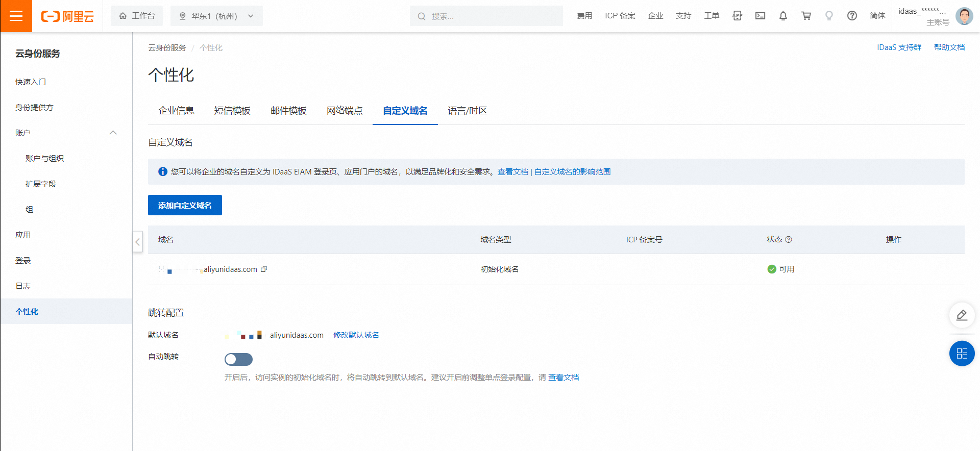
Task: Focus the top 搜索 search box
Action: [x=486, y=16]
